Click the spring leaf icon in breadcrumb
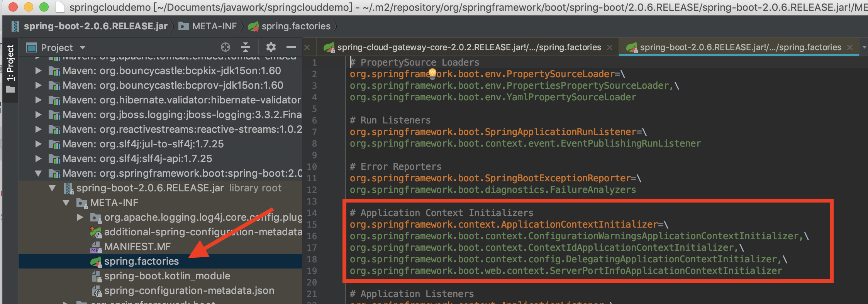The height and width of the screenshot is (304, 868). (x=253, y=26)
